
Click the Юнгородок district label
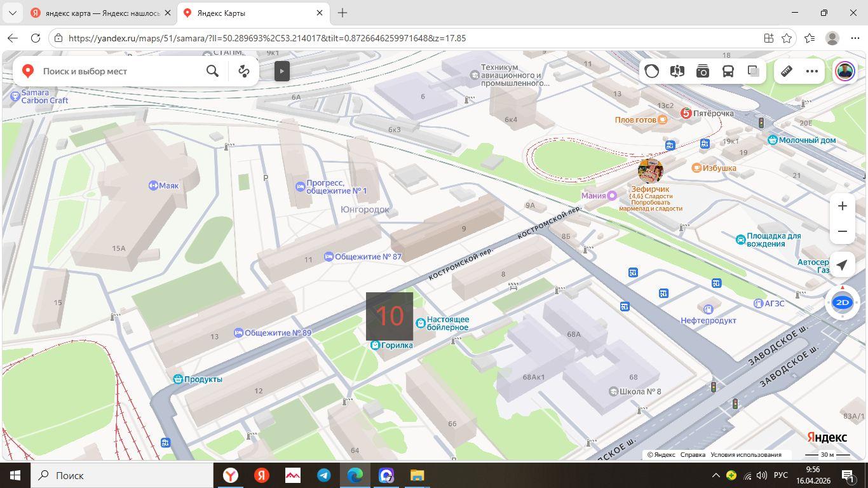point(365,210)
